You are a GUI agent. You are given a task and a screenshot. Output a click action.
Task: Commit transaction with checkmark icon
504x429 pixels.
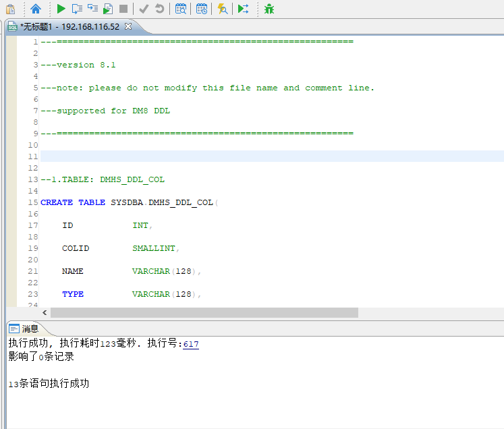point(144,9)
